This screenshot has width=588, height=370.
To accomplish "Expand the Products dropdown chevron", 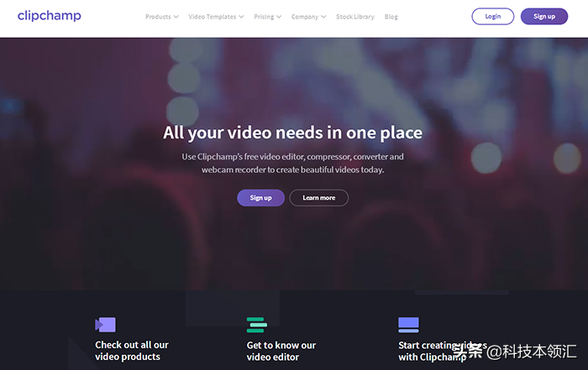I will 176,17.
